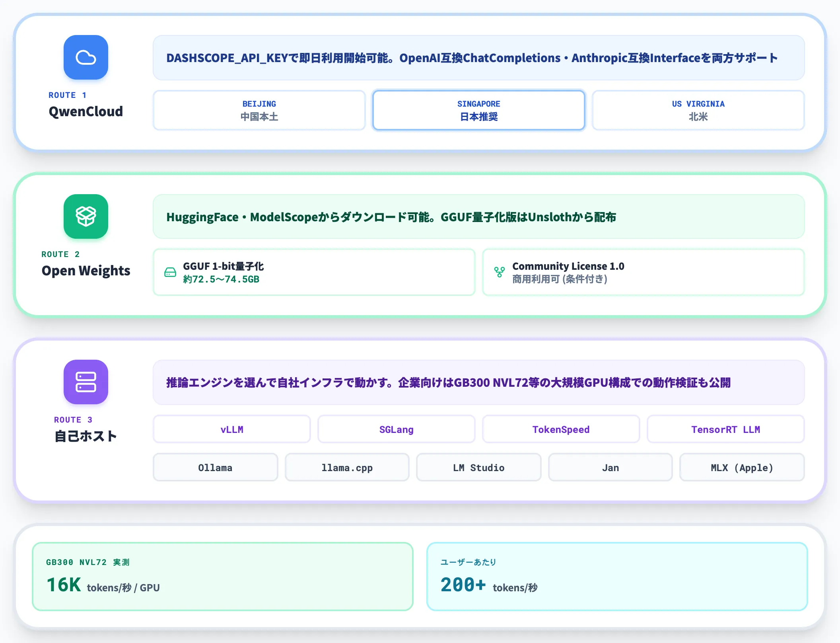Open the GGUF 1-bit量子化 card
The image size is (840, 643).
314,272
